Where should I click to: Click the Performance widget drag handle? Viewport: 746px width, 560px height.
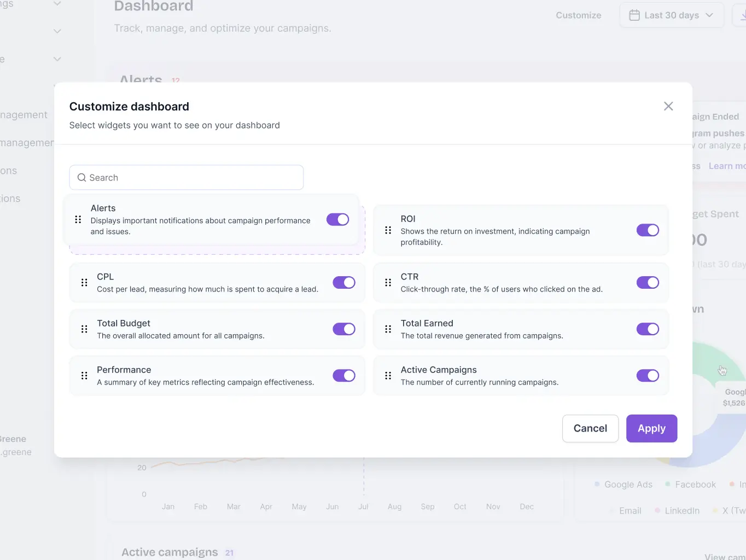click(x=84, y=375)
